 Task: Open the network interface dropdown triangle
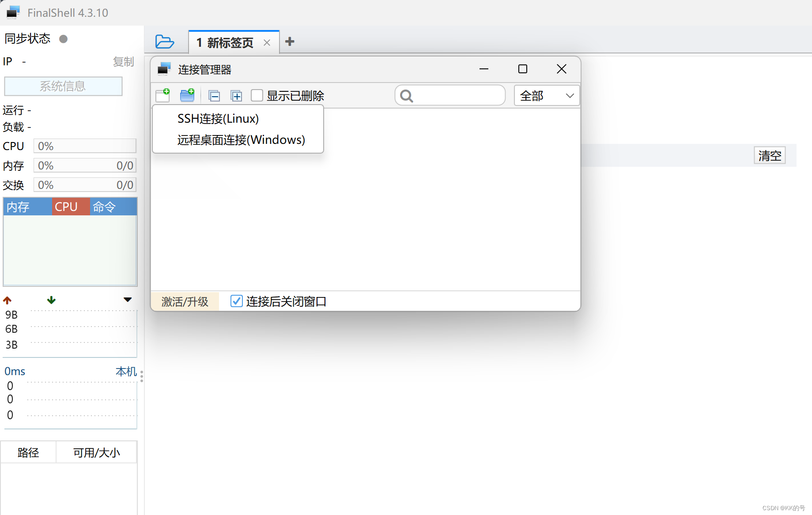(x=128, y=300)
